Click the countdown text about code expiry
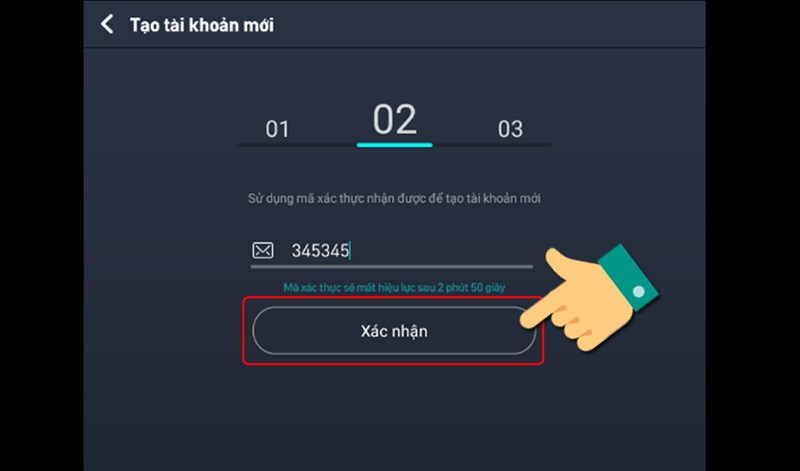The width and height of the screenshot is (800, 471). click(393, 288)
